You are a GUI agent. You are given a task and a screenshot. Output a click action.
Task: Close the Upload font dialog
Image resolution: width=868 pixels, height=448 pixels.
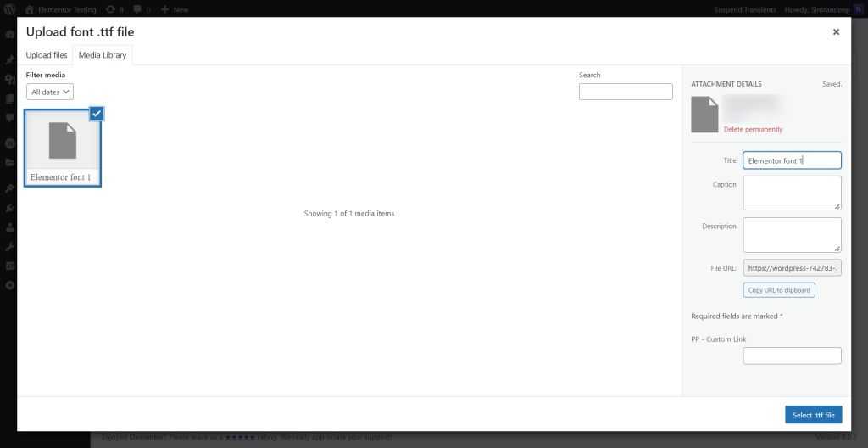tap(836, 32)
